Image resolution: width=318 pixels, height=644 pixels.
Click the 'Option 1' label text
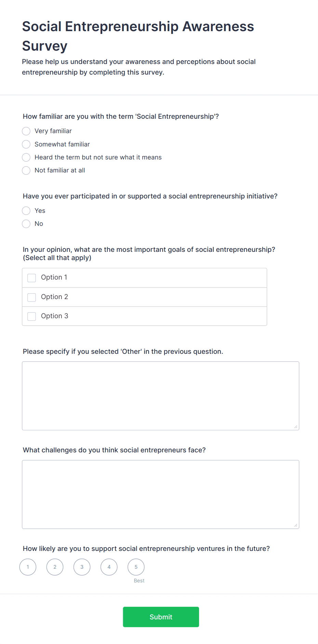pos(54,278)
